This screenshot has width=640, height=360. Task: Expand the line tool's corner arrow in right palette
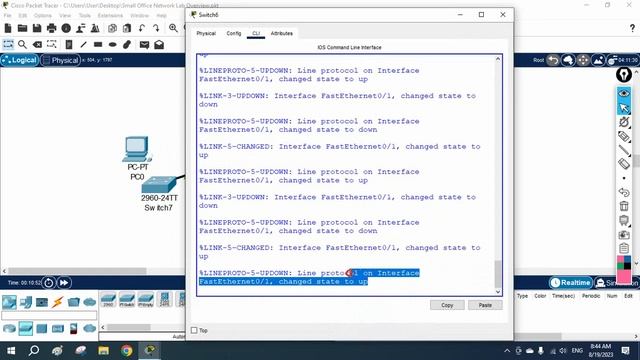[x=630, y=156]
